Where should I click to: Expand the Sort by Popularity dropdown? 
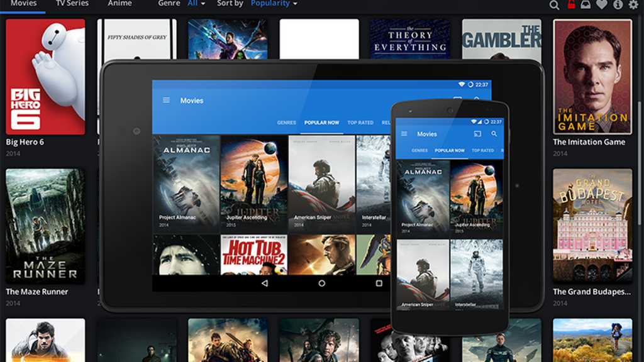274,3
